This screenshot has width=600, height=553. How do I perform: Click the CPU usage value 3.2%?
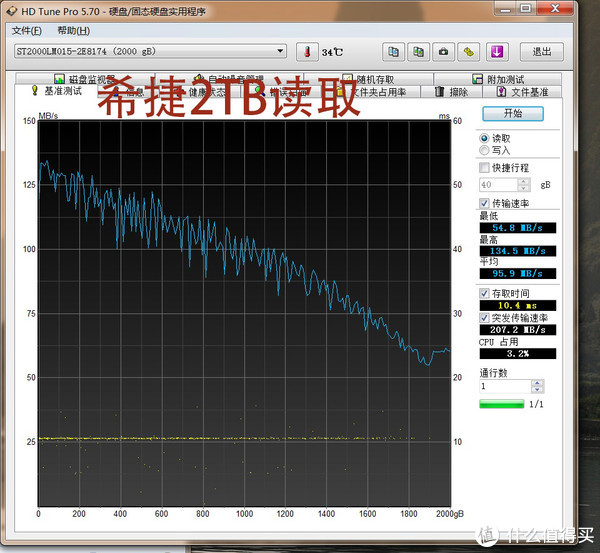click(517, 354)
